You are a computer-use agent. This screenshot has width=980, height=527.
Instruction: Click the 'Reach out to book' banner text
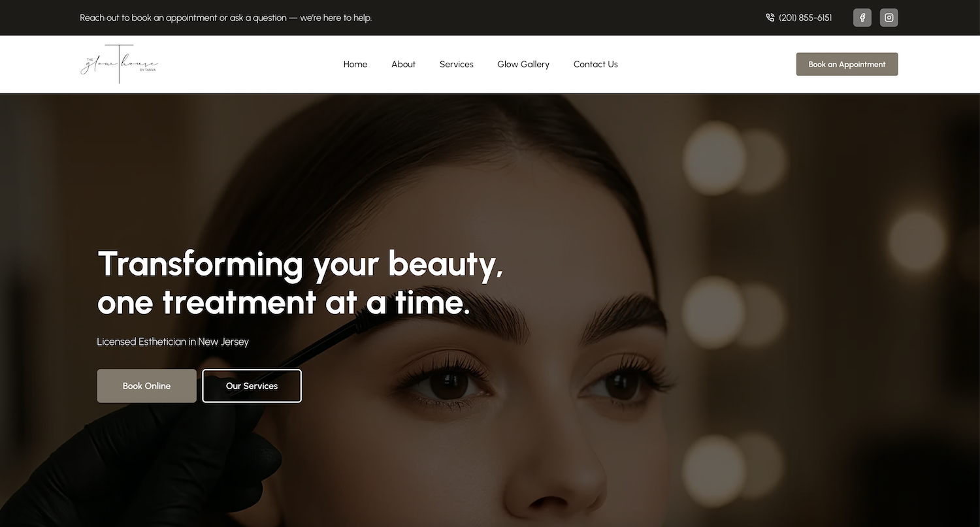[x=226, y=18]
